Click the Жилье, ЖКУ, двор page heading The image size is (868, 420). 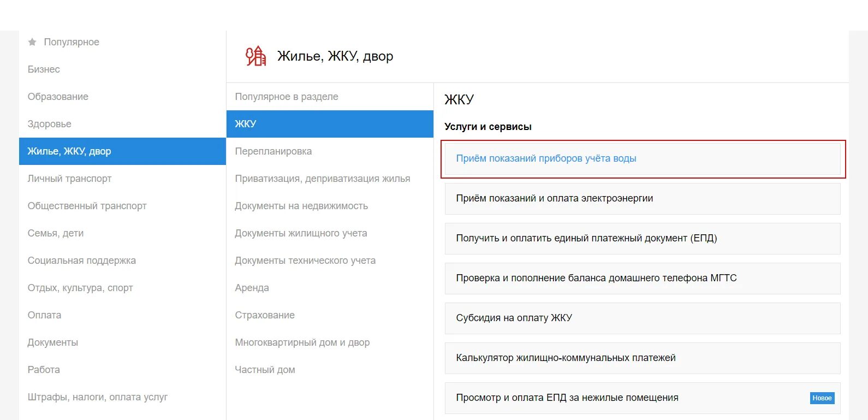coord(335,56)
